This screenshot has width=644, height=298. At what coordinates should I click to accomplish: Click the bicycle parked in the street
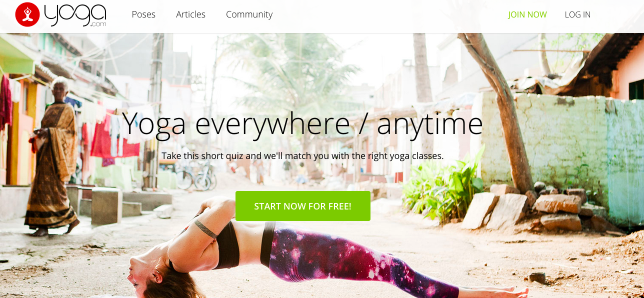point(196,176)
